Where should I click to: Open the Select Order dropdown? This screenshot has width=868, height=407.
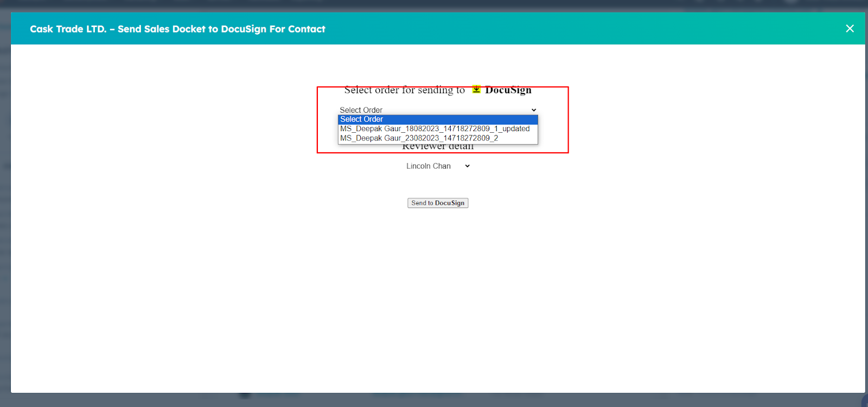(438, 110)
